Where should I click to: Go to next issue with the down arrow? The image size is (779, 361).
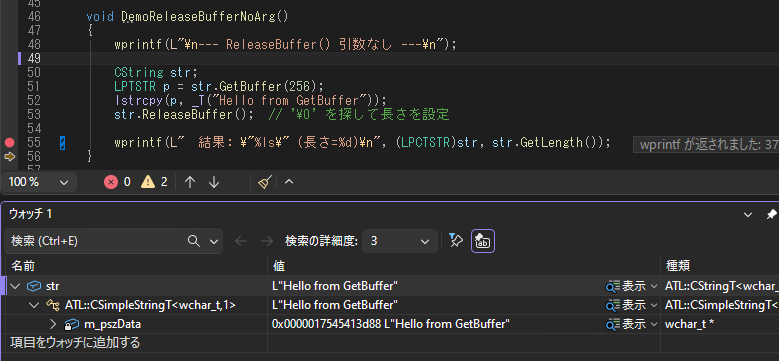tap(214, 182)
